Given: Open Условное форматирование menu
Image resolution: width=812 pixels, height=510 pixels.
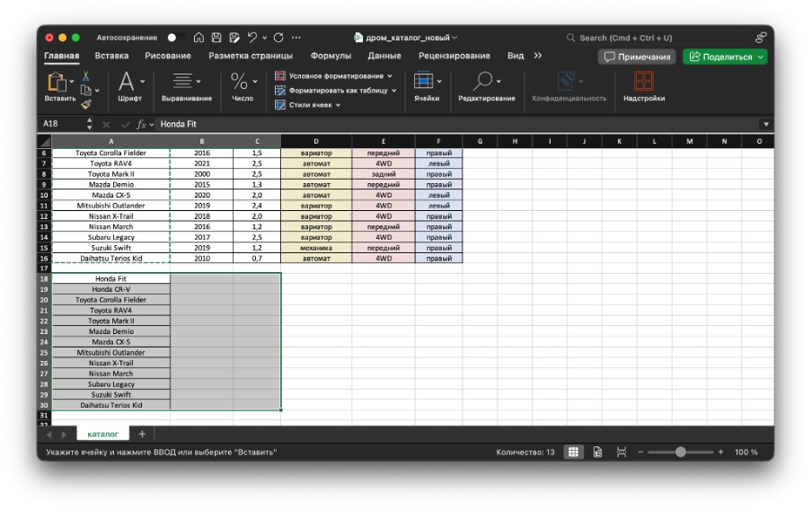Looking at the screenshot, I should click(x=334, y=76).
